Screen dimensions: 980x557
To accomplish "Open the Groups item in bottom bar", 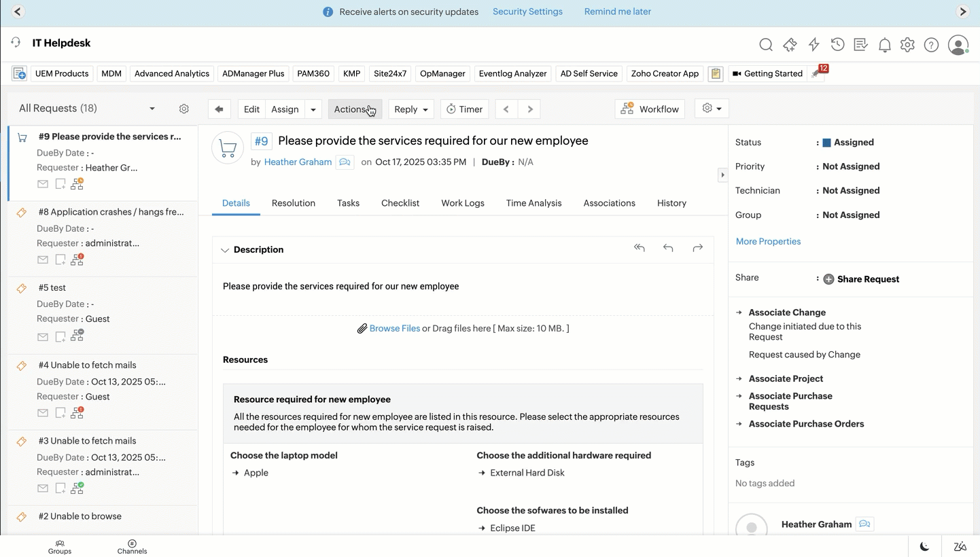I will 60,547.
